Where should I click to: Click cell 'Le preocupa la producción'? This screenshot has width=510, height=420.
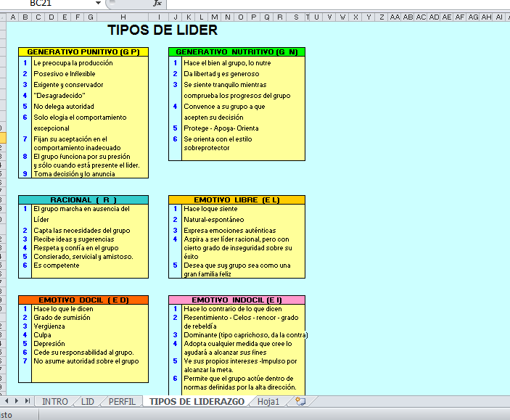tap(73, 63)
